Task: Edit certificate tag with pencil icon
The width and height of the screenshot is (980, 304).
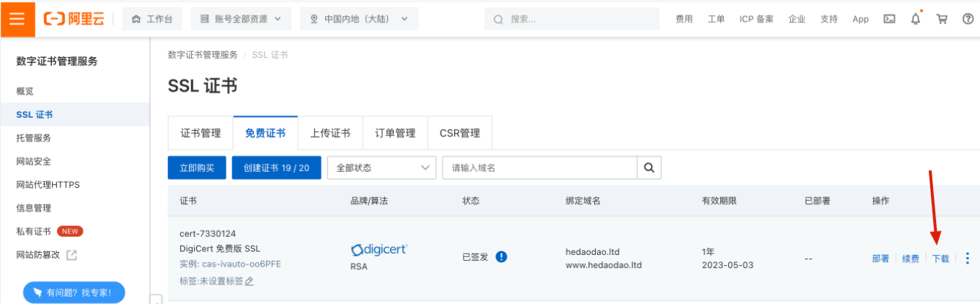Action: (250, 281)
